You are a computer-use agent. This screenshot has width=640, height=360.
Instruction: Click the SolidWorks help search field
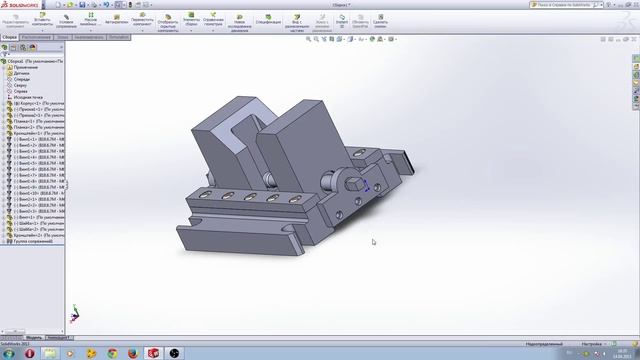(565, 5)
